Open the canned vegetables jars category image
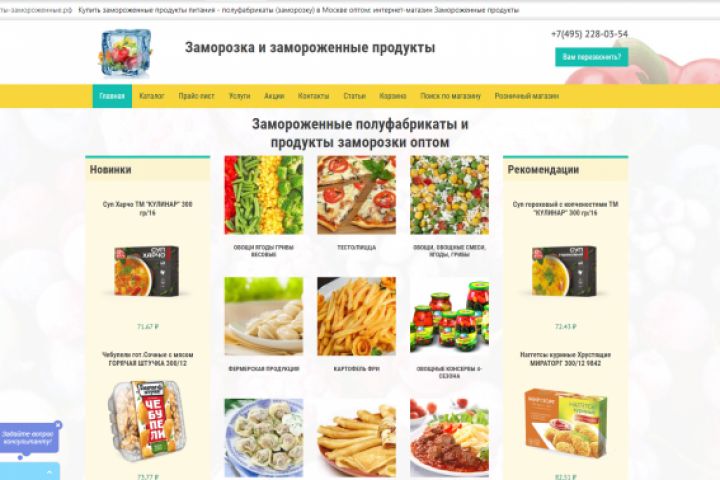The height and width of the screenshot is (480, 720). click(449, 316)
